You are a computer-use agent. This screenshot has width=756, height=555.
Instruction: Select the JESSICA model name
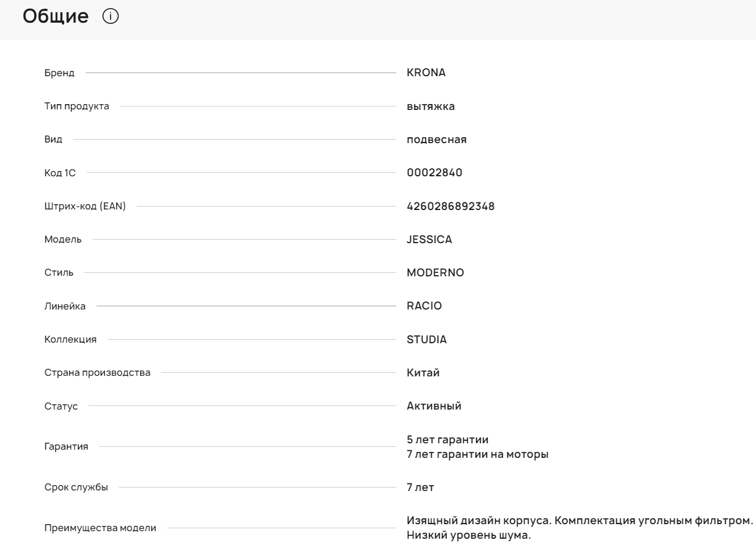point(429,240)
